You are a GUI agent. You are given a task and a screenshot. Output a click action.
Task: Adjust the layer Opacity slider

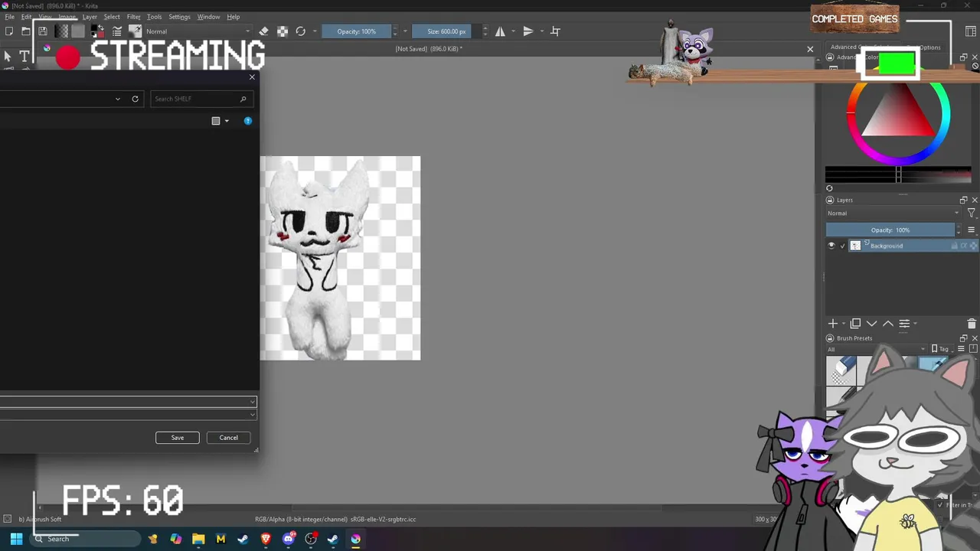click(x=890, y=230)
